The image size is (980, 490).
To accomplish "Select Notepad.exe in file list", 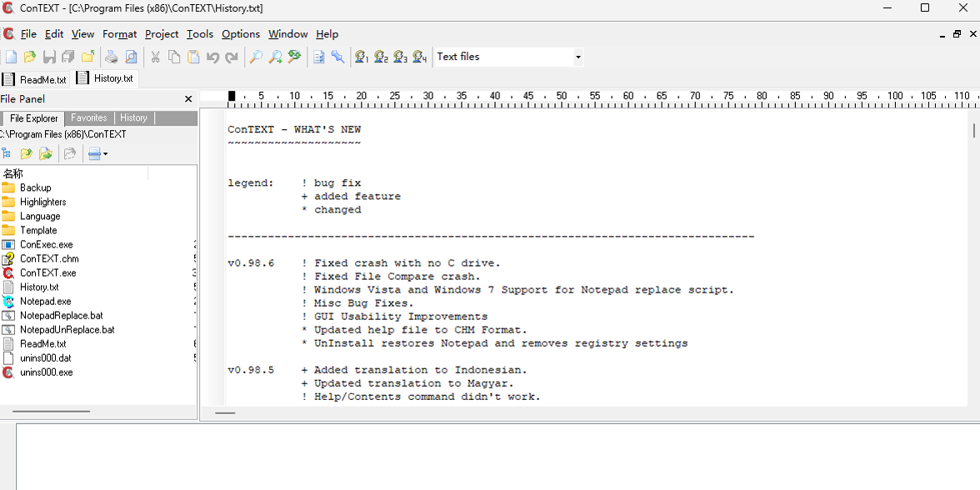I will coord(46,302).
